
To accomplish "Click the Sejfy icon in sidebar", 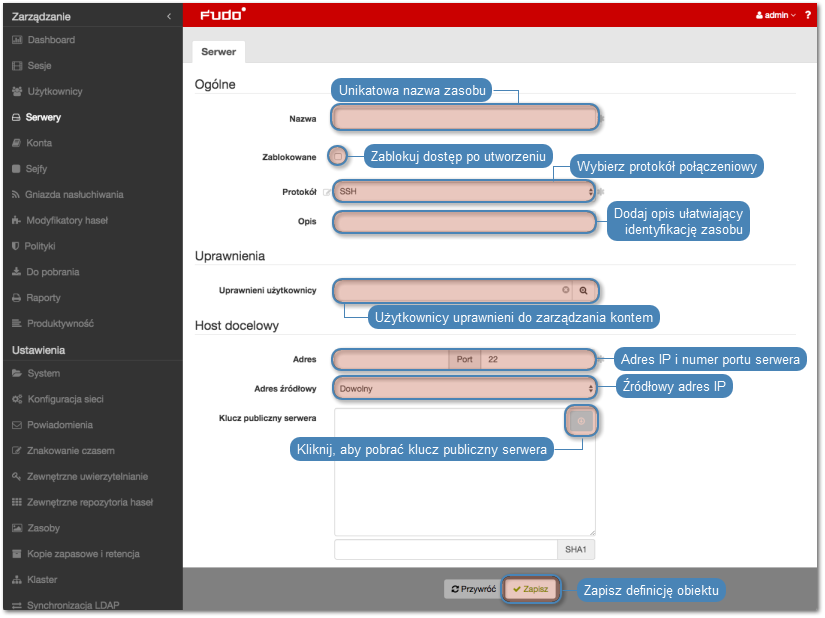I will (16, 169).
